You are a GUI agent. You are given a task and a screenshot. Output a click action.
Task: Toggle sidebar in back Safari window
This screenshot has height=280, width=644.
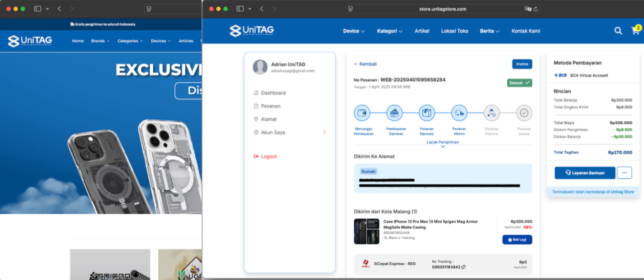pyautogui.click(x=37, y=9)
